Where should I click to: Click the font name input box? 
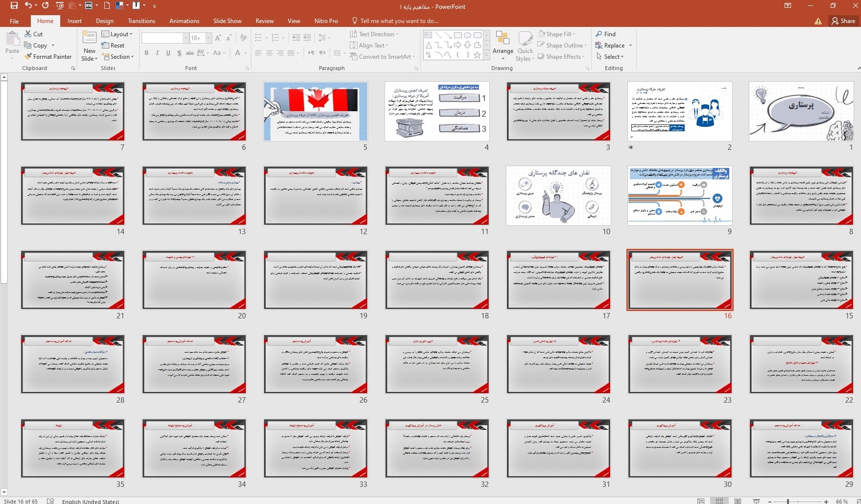click(162, 38)
